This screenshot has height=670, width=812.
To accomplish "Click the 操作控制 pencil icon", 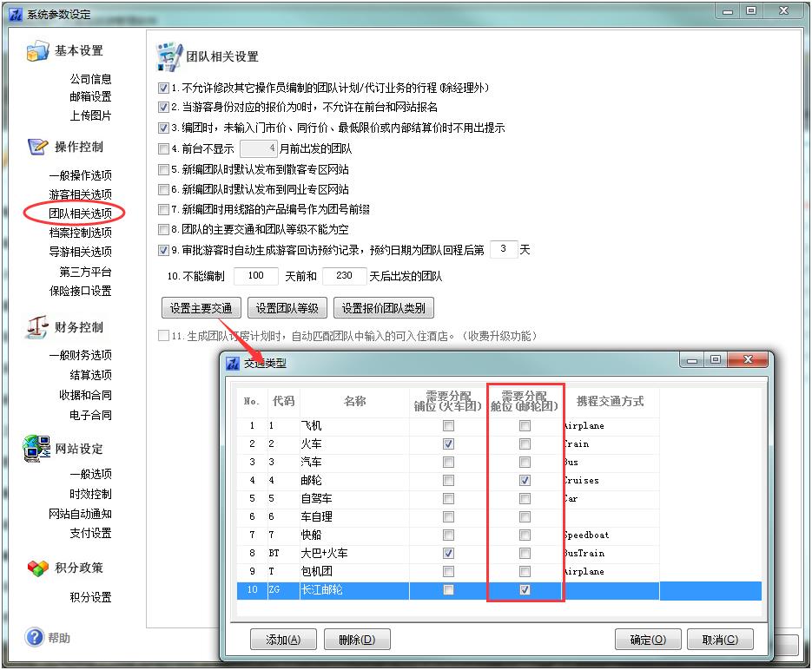I will (x=37, y=147).
